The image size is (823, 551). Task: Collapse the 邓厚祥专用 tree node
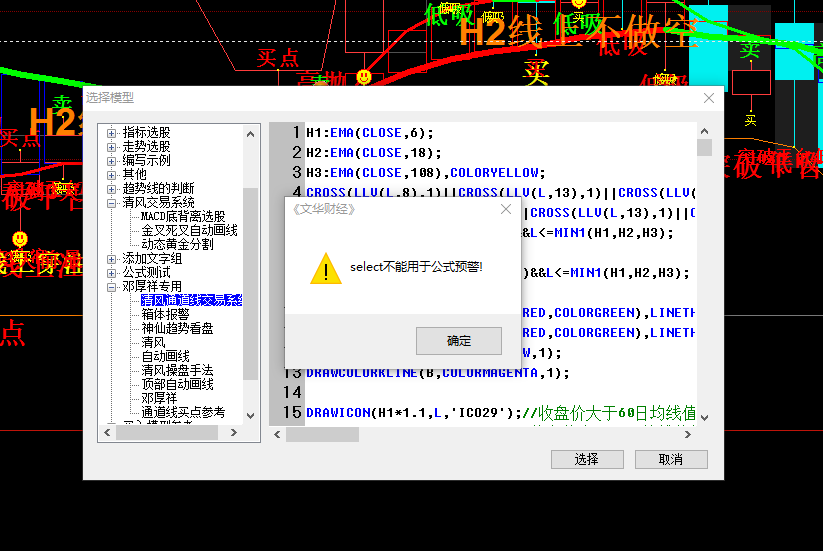(x=112, y=286)
